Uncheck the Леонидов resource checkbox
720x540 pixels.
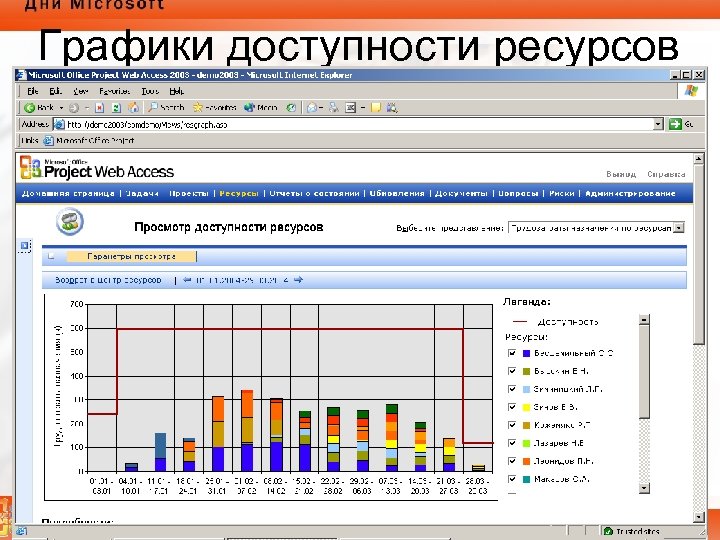point(512,461)
